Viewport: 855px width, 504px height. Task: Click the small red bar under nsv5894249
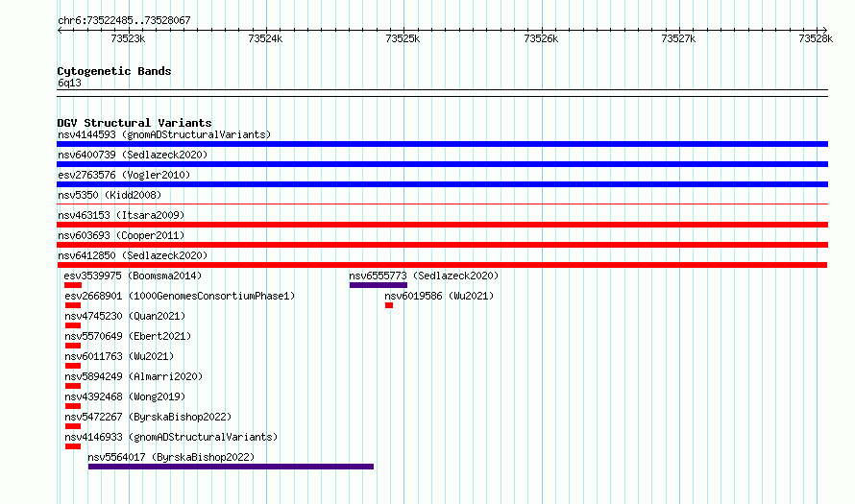coord(72,386)
